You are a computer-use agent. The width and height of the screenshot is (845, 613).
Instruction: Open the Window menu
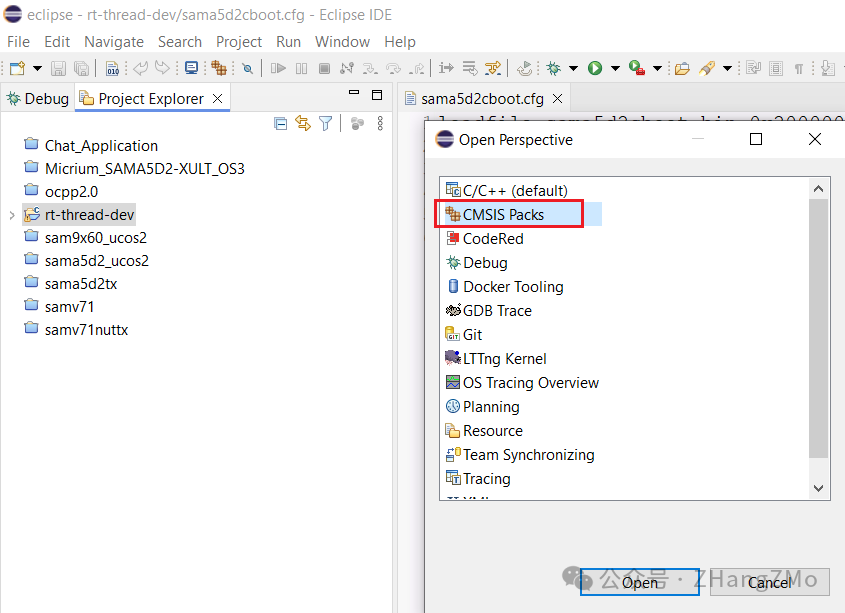pyautogui.click(x=342, y=42)
